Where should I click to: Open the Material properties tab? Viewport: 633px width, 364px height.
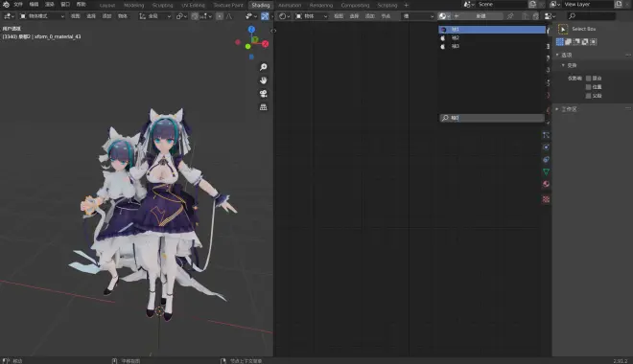546,184
